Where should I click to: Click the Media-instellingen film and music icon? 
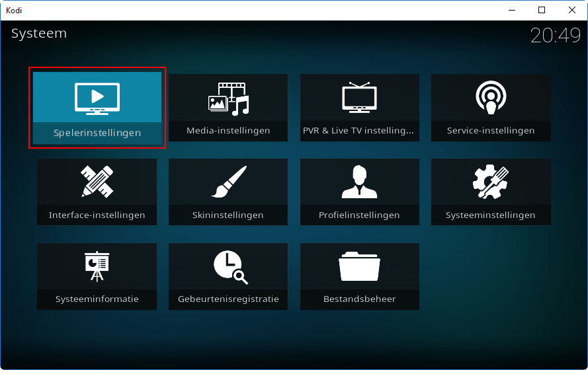coord(228,99)
